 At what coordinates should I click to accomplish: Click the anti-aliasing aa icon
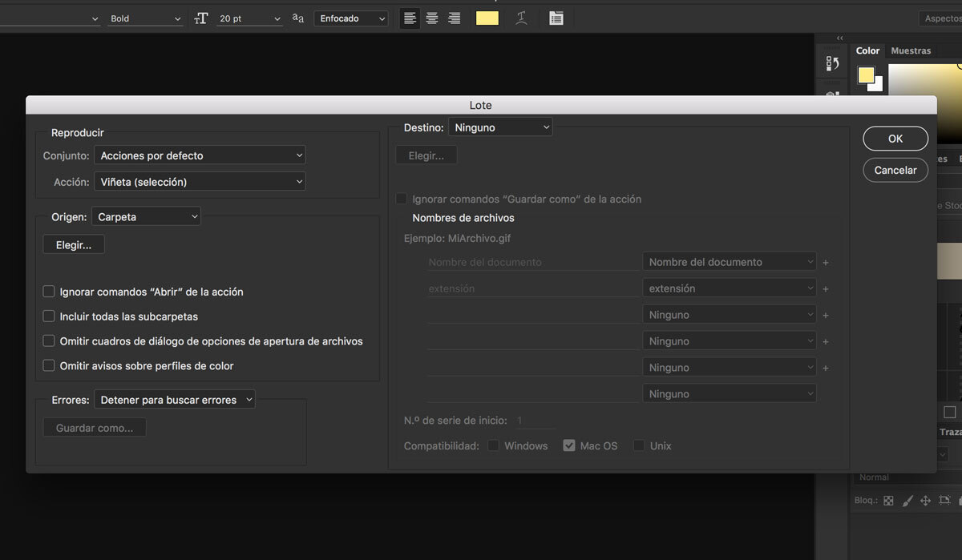point(297,18)
